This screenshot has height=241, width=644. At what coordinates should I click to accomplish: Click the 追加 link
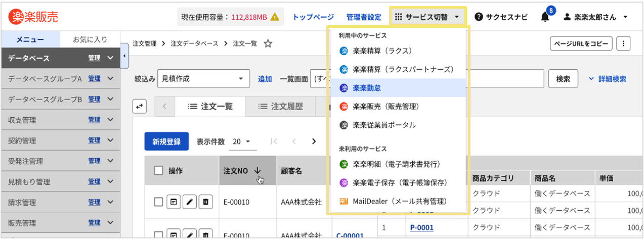pos(265,79)
